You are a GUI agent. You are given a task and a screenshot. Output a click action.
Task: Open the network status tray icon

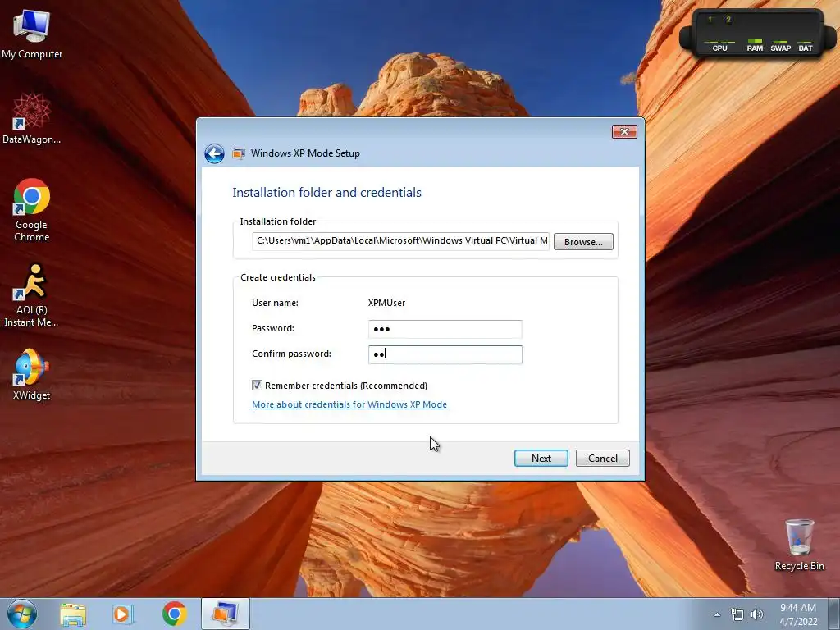[737, 614]
